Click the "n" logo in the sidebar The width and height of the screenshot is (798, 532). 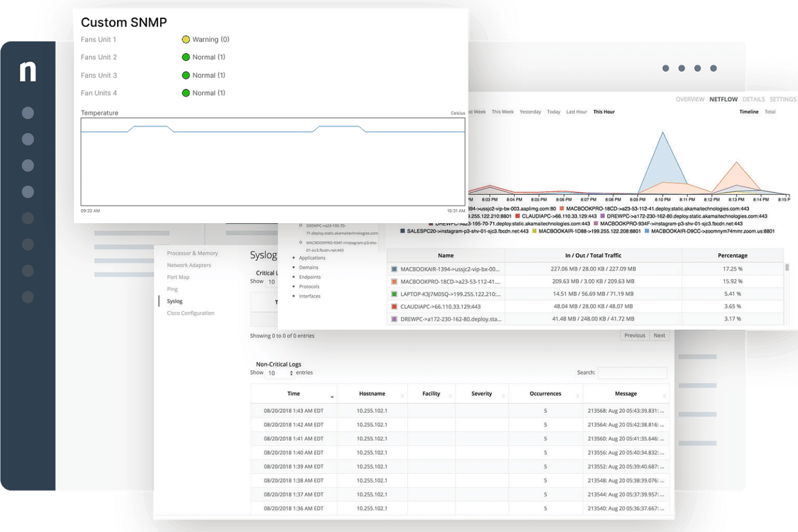(x=28, y=71)
